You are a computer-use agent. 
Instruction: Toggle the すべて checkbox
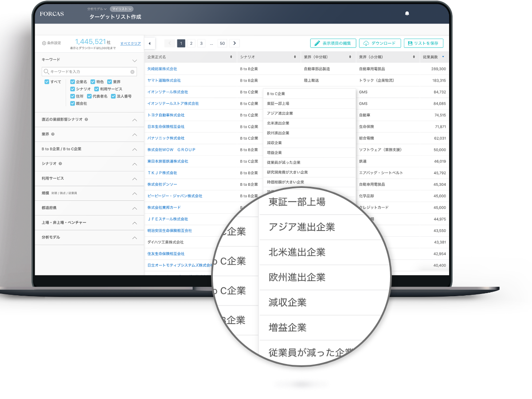coord(47,82)
